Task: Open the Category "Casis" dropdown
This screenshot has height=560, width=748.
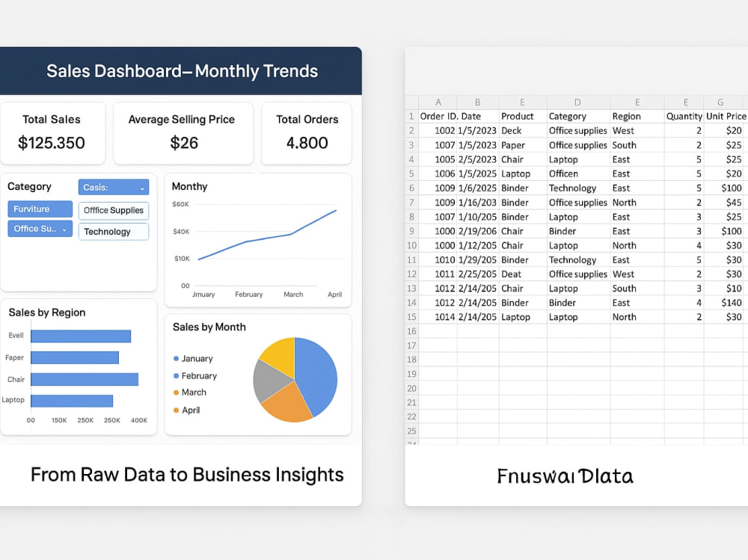Action: (113, 187)
